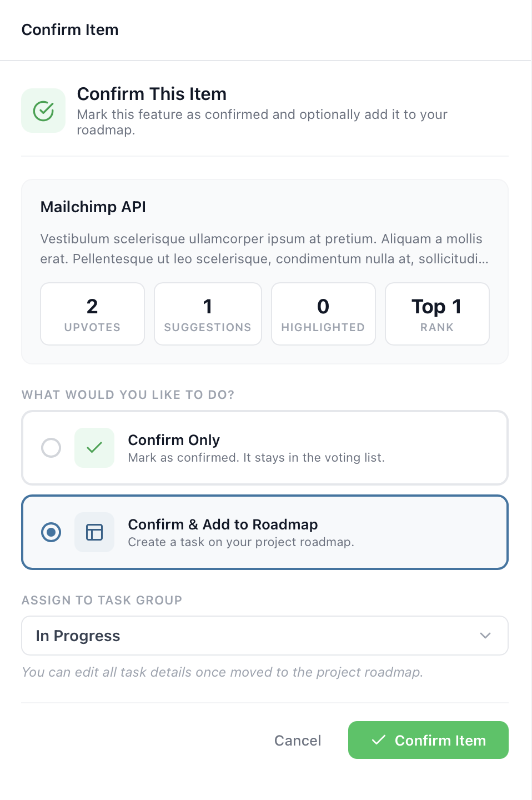
Task: Click the checkmark icon inside the Confirm Item button
Action: [379, 740]
